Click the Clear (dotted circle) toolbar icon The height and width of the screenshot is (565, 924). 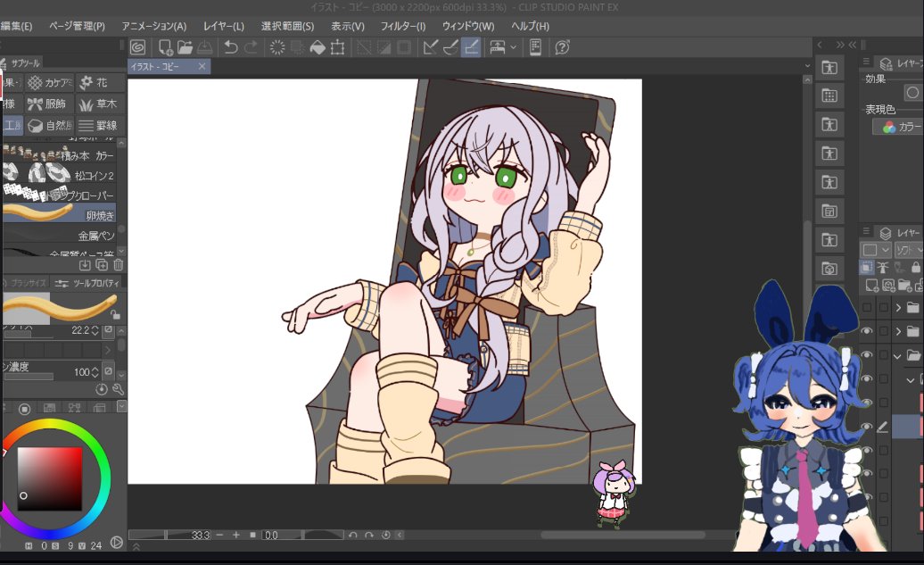point(277,47)
